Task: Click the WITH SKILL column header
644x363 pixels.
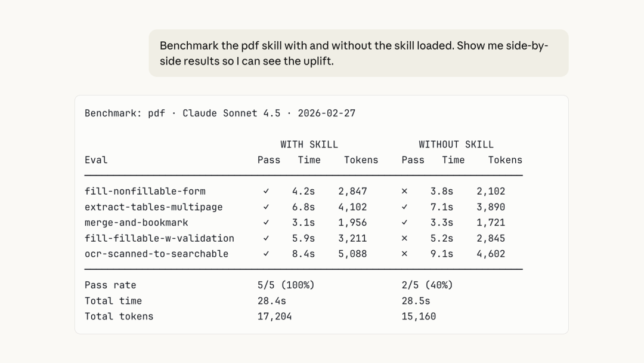Action: point(309,144)
